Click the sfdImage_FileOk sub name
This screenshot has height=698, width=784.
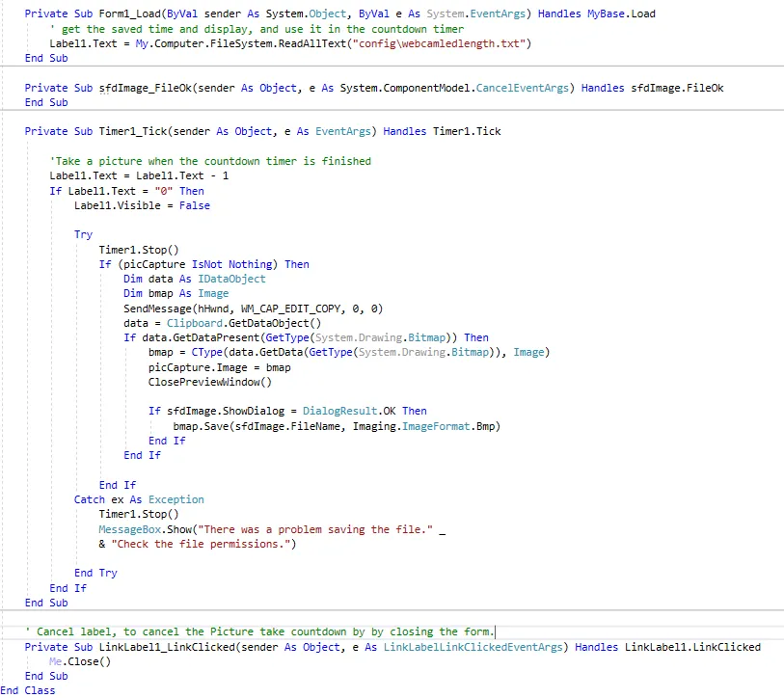click(x=145, y=88)
